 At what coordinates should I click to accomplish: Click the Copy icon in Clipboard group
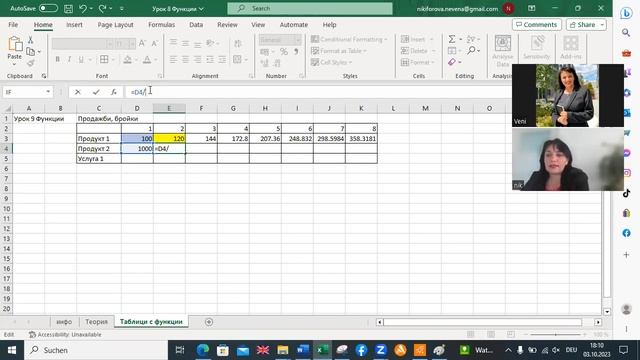[x=30, y=51]
